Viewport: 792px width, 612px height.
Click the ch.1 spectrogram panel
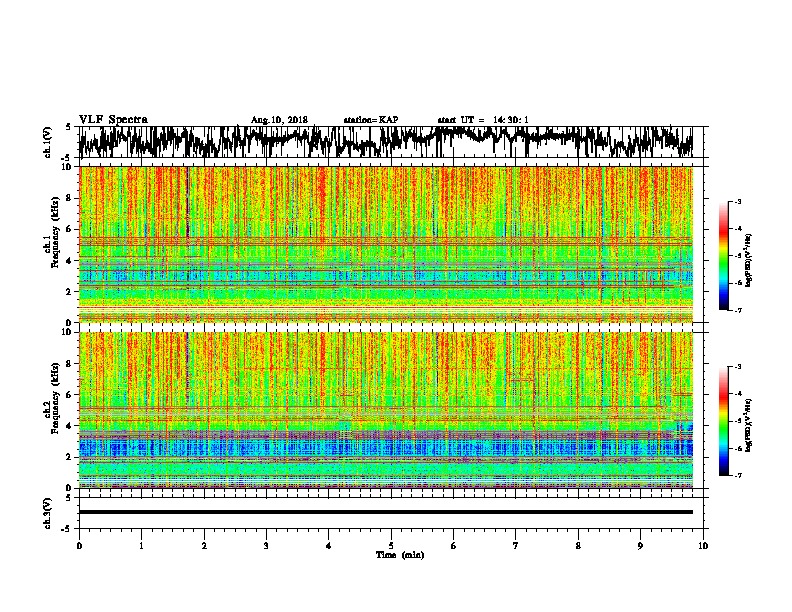click(385, 244)
